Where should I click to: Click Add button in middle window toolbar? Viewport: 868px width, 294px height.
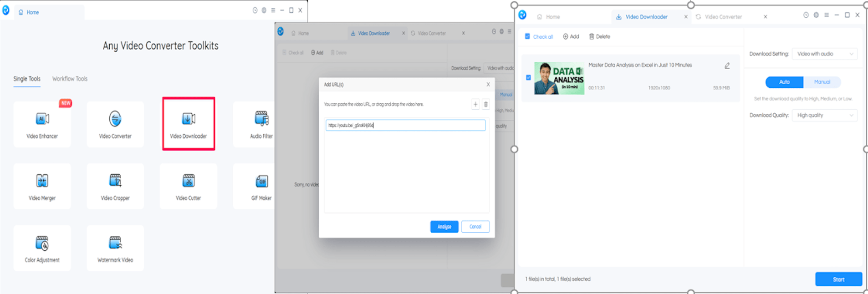[x=317, y=53]
